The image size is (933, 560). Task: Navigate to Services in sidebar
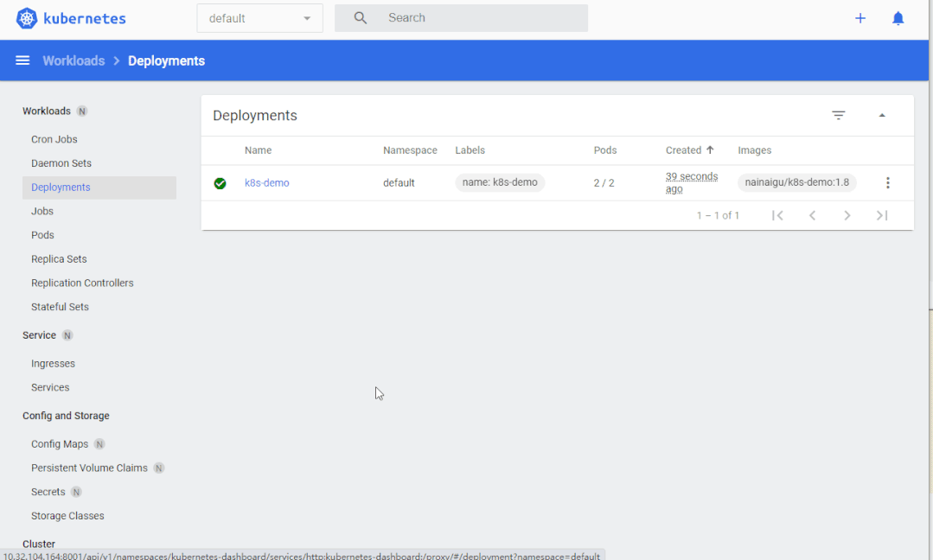(50, 388)
